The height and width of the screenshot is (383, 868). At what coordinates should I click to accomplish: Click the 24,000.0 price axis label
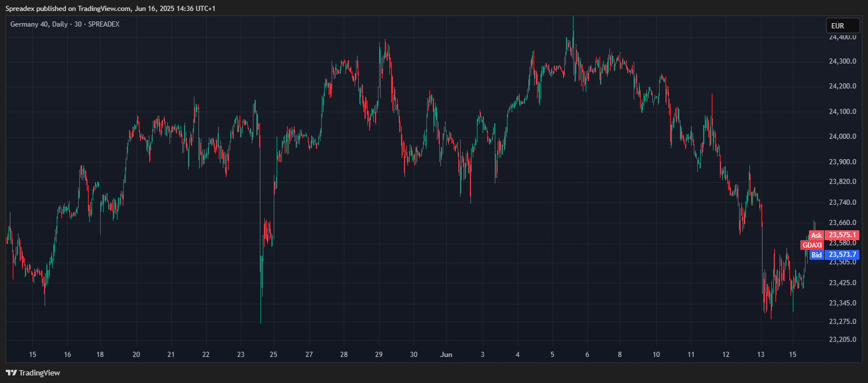coord(843,137)
